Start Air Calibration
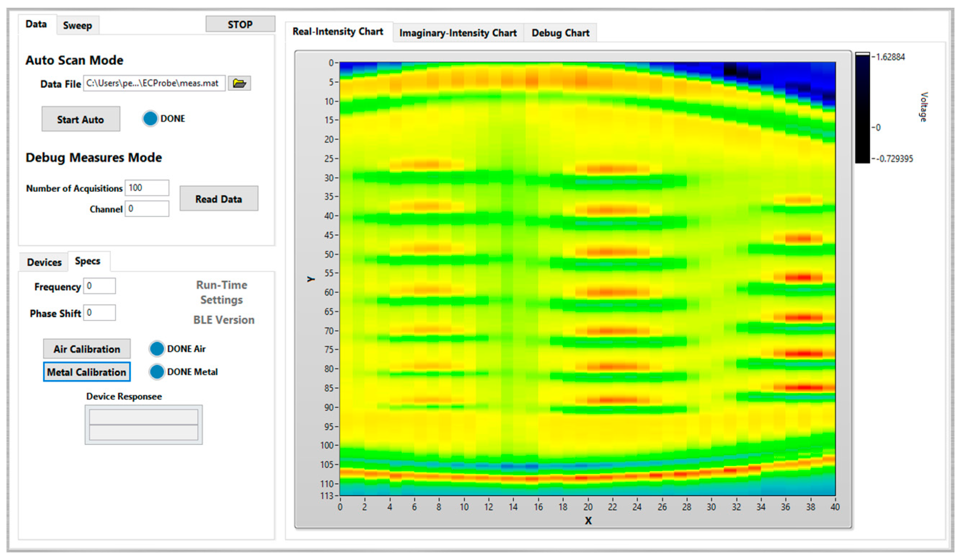 tap(87, 349)
